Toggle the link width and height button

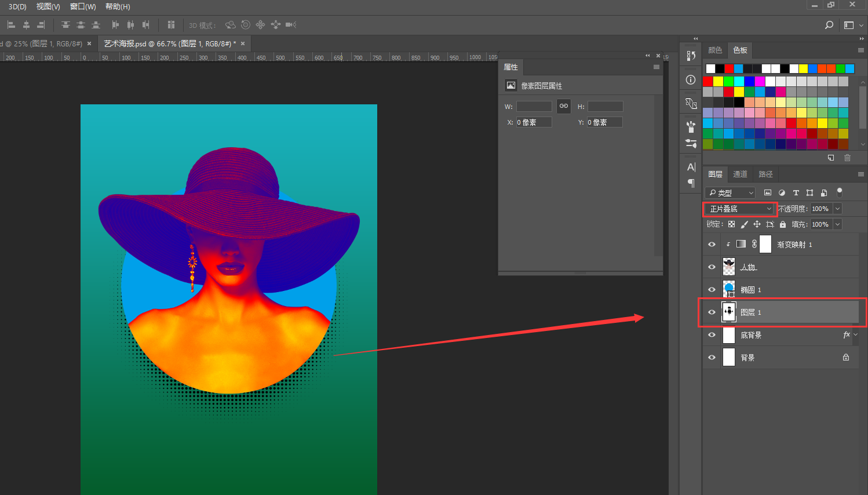click(x=564, y=106)
